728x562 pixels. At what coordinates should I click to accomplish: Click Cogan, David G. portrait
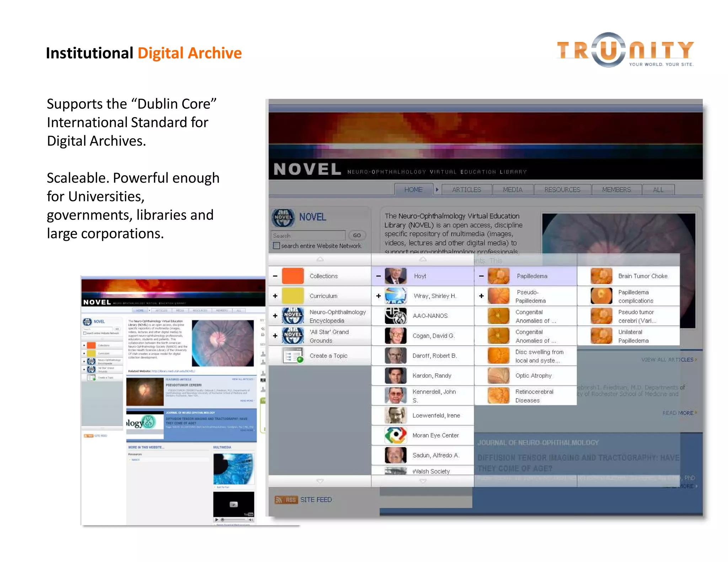click(x=396, y=336)
